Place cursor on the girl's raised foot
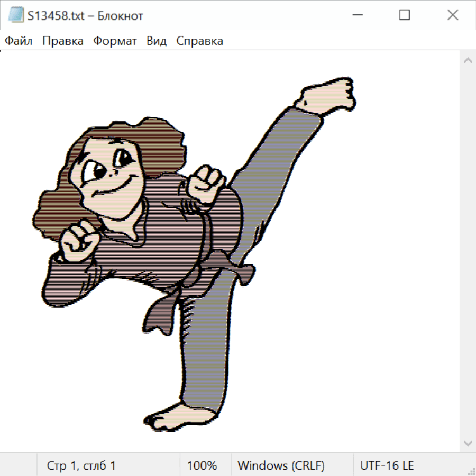 click(328, 95)
